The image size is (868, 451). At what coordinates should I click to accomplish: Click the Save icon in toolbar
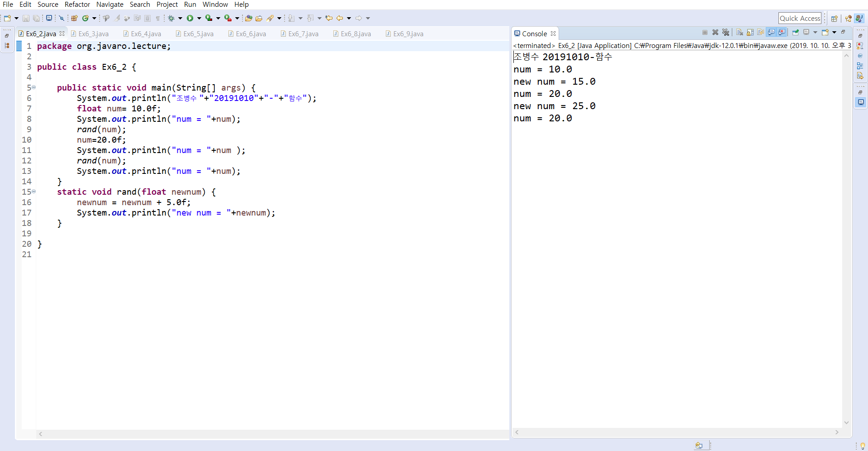(26, 19)
